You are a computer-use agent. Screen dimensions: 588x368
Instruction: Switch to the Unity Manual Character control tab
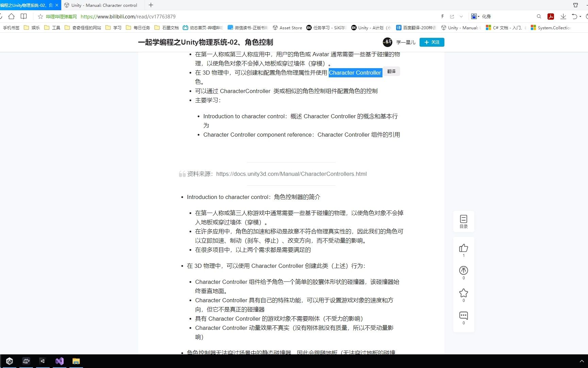102,5
